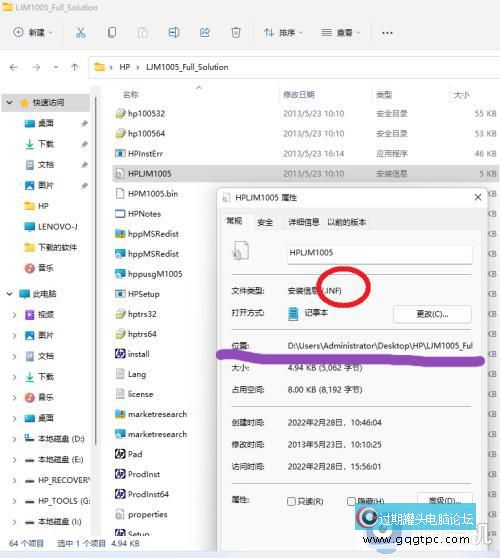Close the HPLJM1005 属性 dialog
This screenshot has height=558, width=500.
(x=478, y=197)
